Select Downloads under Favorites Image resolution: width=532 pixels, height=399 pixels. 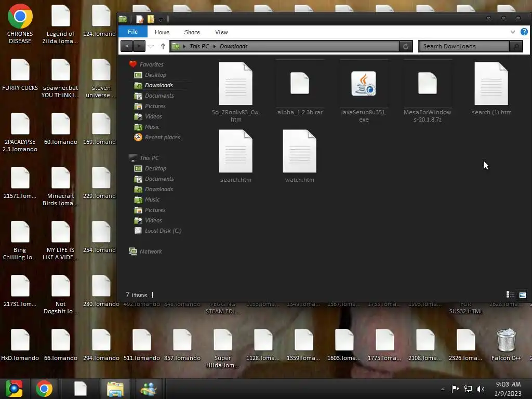(154, 86)
